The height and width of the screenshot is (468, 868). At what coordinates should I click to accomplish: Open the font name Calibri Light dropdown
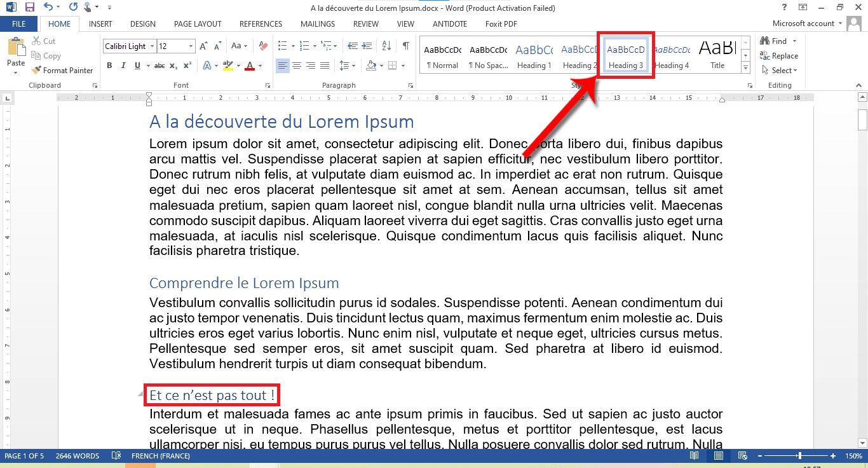pos(152,46)
